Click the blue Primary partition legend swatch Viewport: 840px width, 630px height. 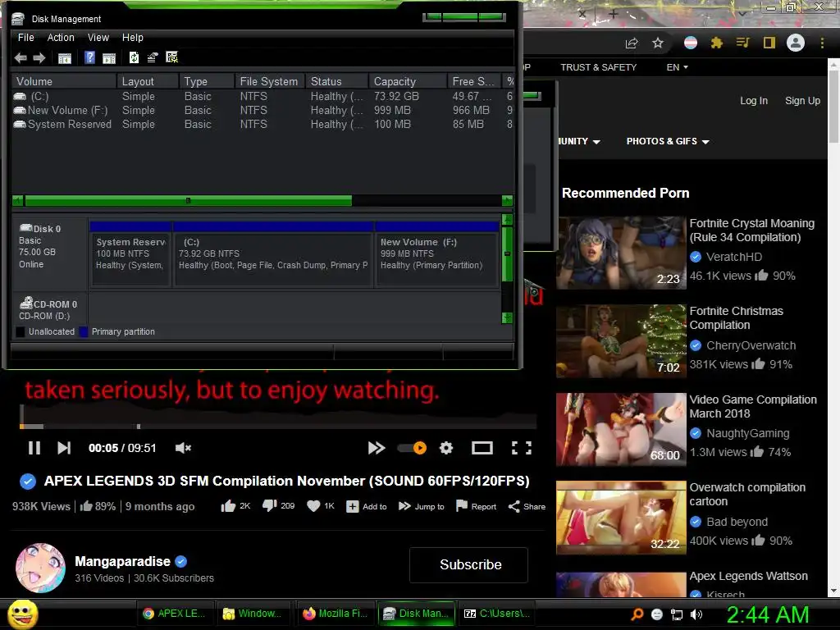84,331
